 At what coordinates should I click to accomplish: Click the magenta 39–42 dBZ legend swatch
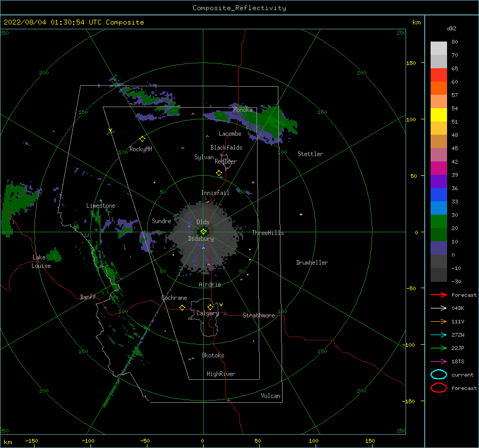point(439,168)
